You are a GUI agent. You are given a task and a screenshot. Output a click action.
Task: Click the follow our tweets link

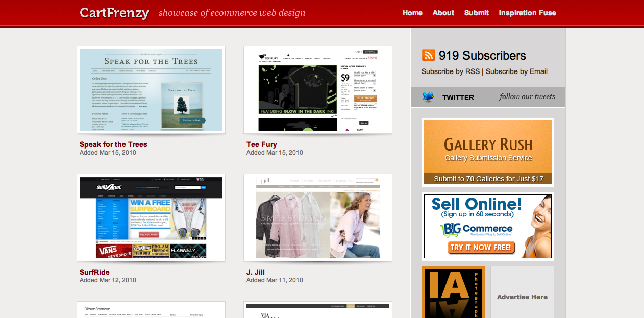527,96
